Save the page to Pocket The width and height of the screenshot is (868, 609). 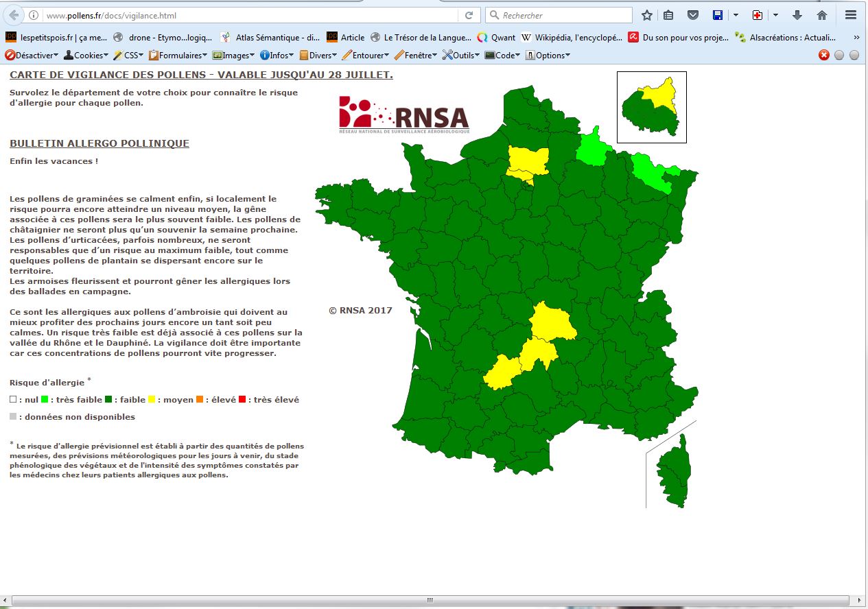[x=692, y=15]
